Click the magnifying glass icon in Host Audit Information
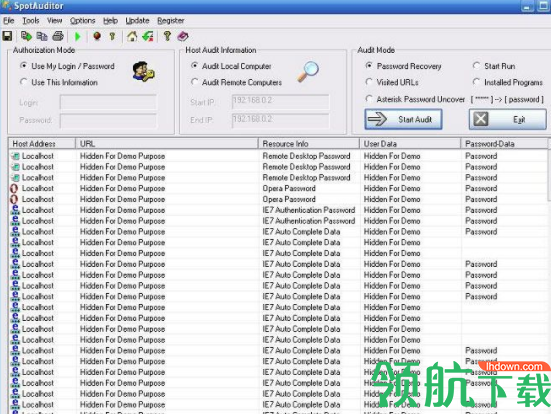Image resolution: width=551 pixels, height=414 pixels. click(308, 72)
